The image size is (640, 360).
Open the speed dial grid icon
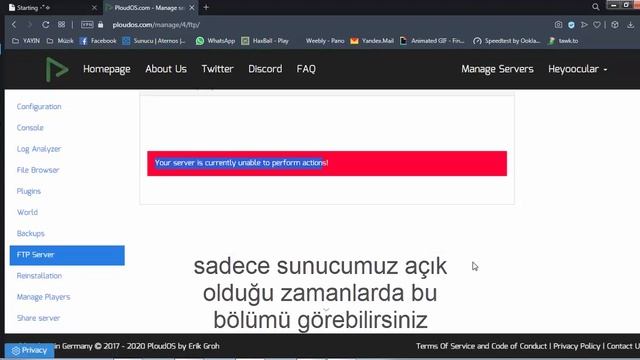pyautogui.click(x=61, y=24)
